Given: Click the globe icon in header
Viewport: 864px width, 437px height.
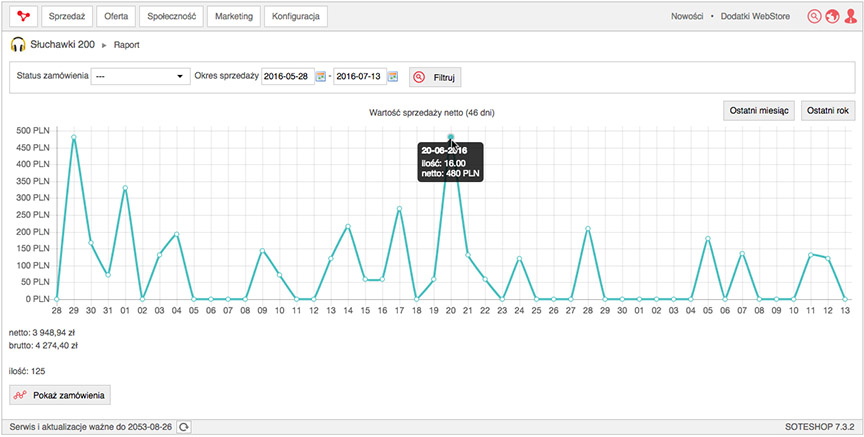Looking at the screenshot, I should 832,17.
